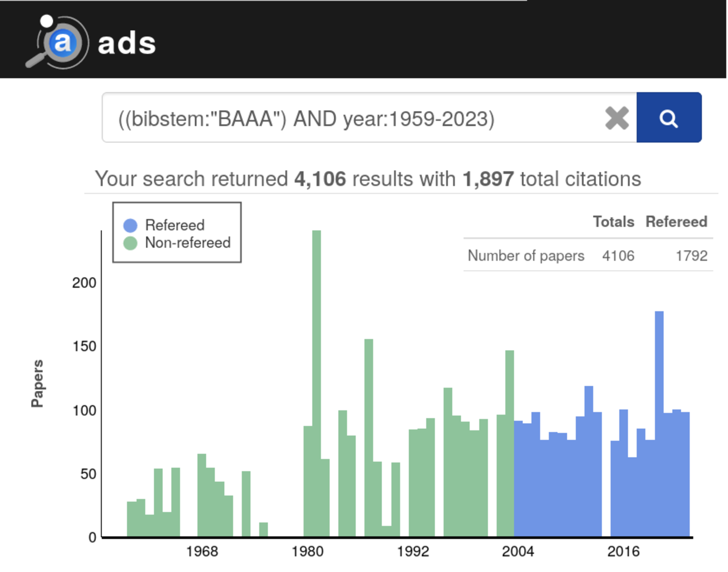Select the Non-refereed legend label
Screen dimensions: 728x572
click(x=188, y=243)
